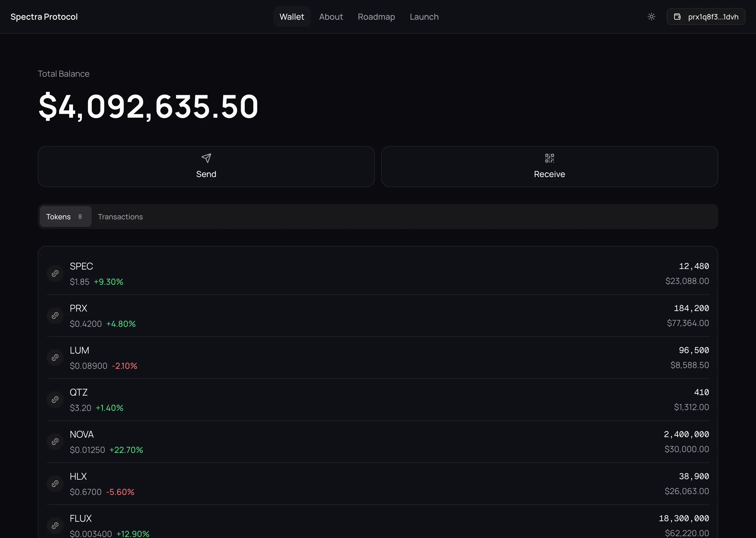Select the QTZ token name
Viewport: 756px width, 538px height.
[x=79, y=392]
